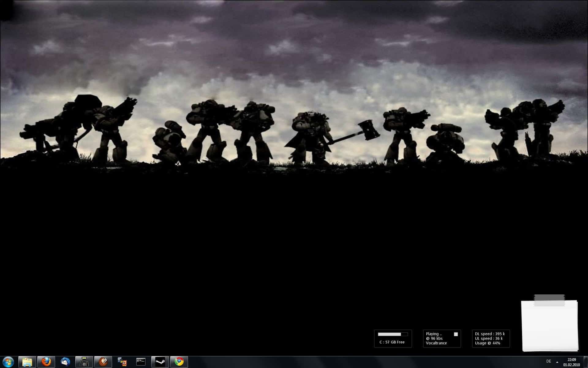Open the Windows Start menu orb
The image size is (588, 368).
point(8,362)
